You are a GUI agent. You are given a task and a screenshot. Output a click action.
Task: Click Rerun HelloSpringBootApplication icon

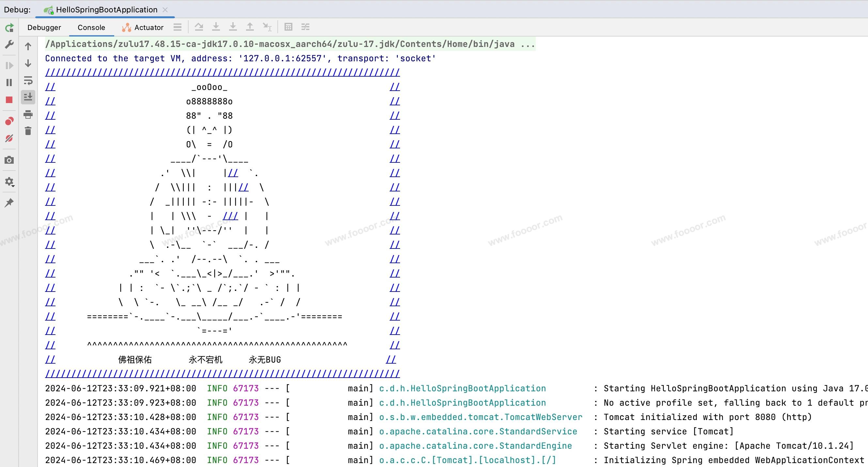coord(9,28)
